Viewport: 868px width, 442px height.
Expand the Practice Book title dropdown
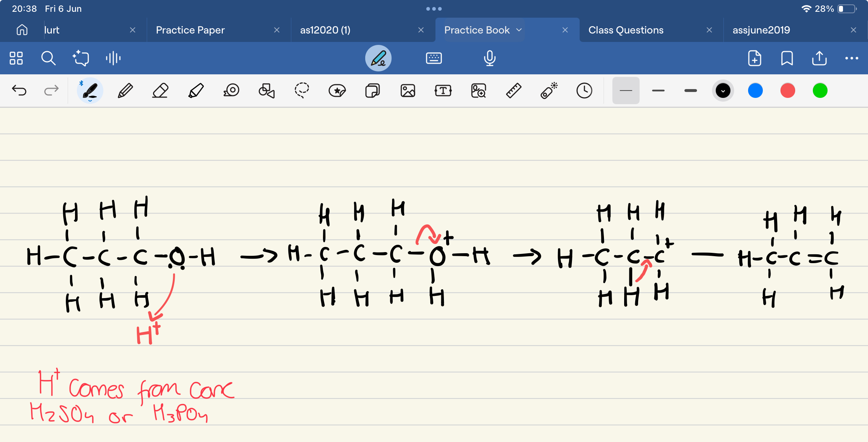point(519,30)
